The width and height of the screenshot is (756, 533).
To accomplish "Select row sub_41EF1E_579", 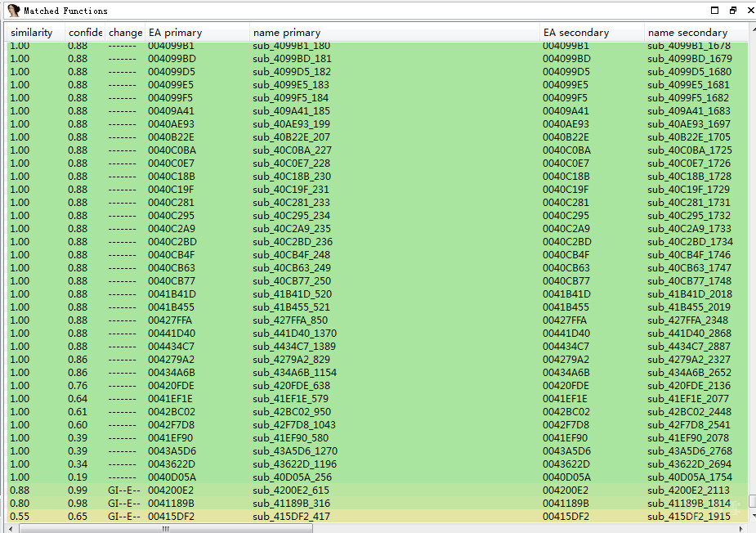I will click(377, 399).
